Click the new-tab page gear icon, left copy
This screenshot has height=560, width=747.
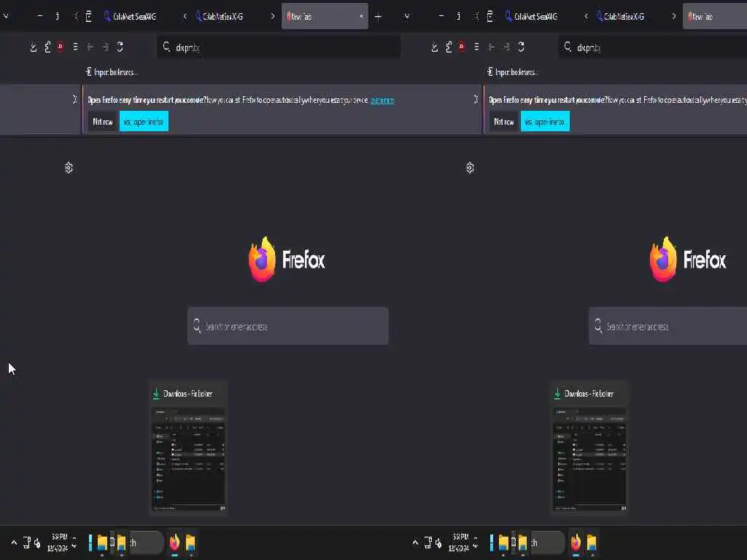tap(69, 168)
